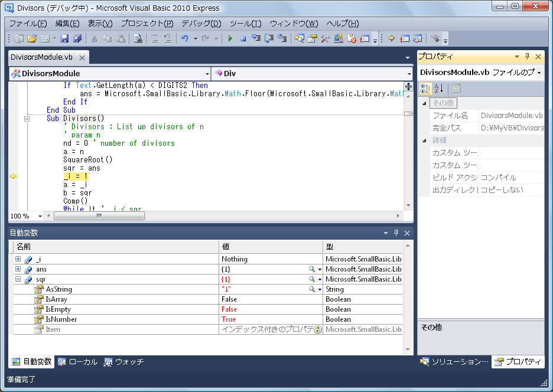The width and height of the screenshot is (553, 392).
Task: Open the デバッグ(D) menu
Action: point(201,24)
